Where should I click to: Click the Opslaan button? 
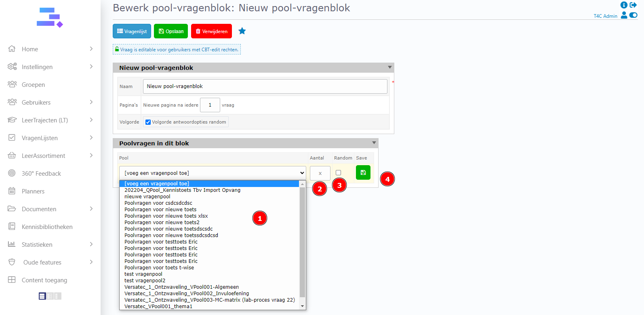coord(170,31)
